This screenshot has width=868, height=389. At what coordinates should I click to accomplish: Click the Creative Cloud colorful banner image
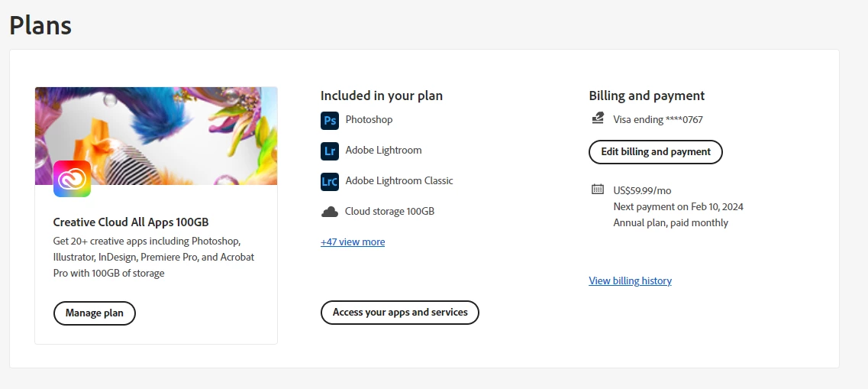pos(156,136)
